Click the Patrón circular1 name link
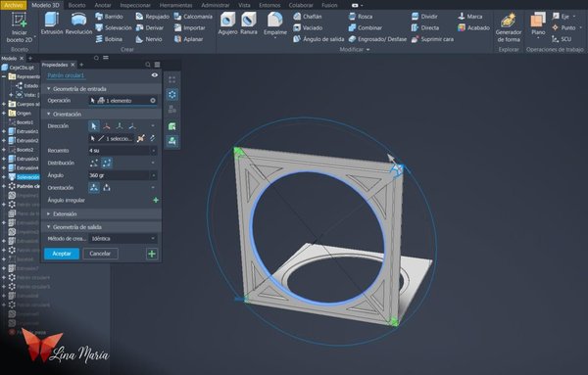588x375 pixels. coord(66,75)
